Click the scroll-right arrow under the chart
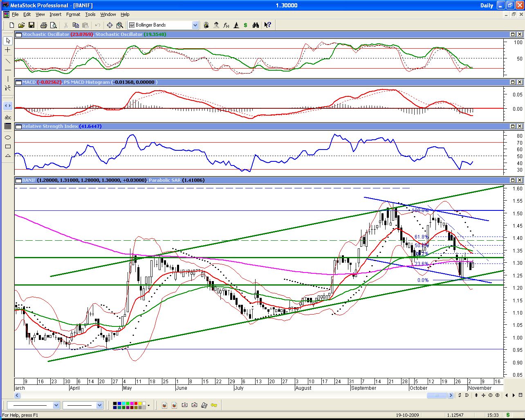 pyautogui.click(x=451, y=395)
